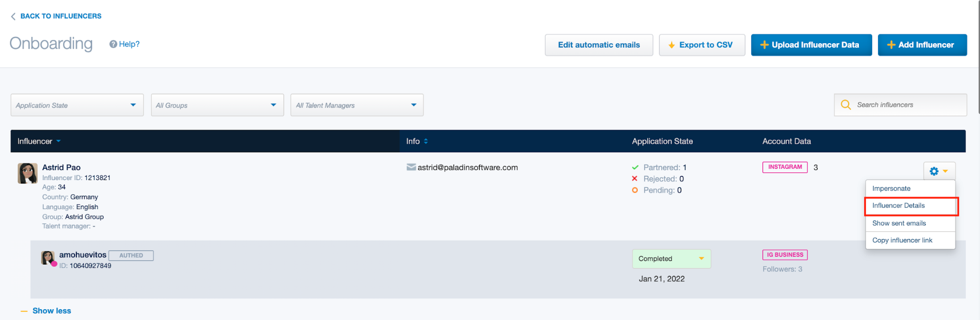980x320 pixels.
Task: Click the email envelope icon beside astrid@paladinsoftware.com
Action: [411, 167]
